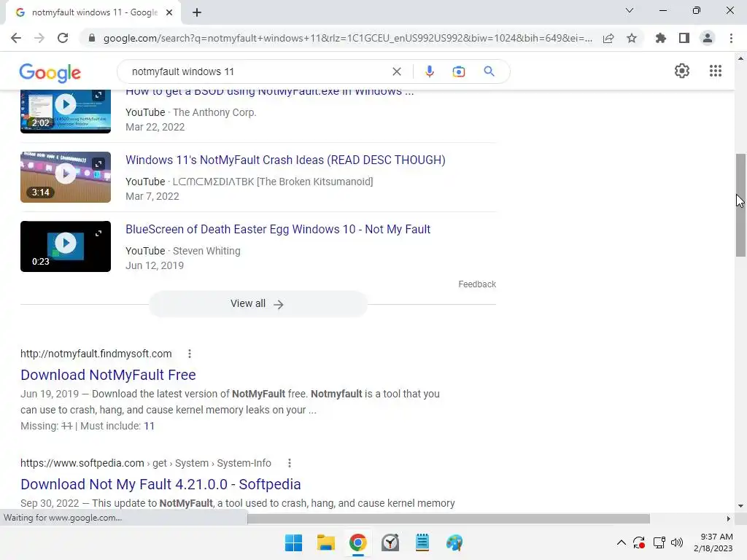Open Windows 11's NotMyFault Crash Ideas link
Image resolution: width=747 pixels, height=560 pixels.
pos(285,160)
